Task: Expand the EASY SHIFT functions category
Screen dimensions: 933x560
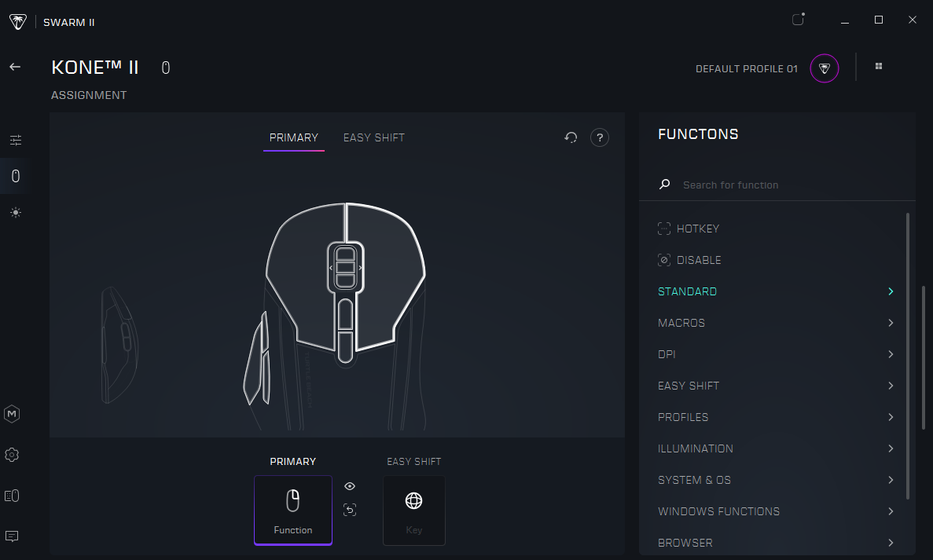Action: click(776, 386)
